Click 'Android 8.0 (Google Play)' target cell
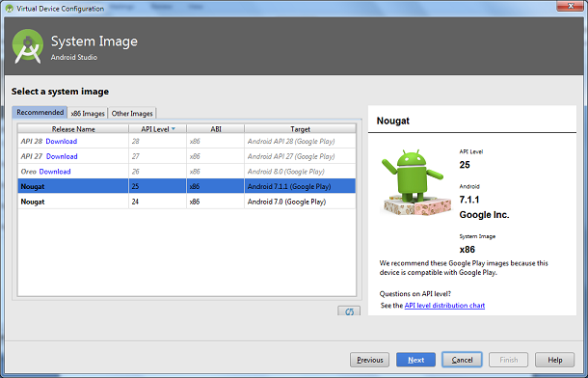The width and height of the screenshot is (588, 378). coord(300,172)
